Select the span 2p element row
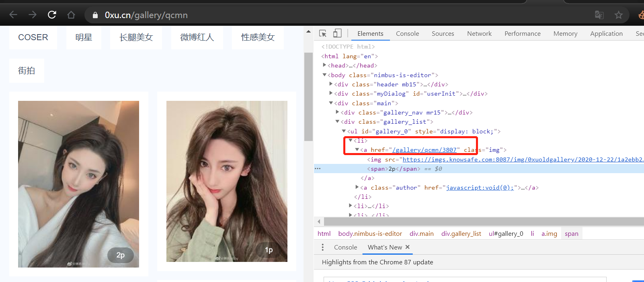The height and width of the screenshot is (282, 644). pos(479,169)
